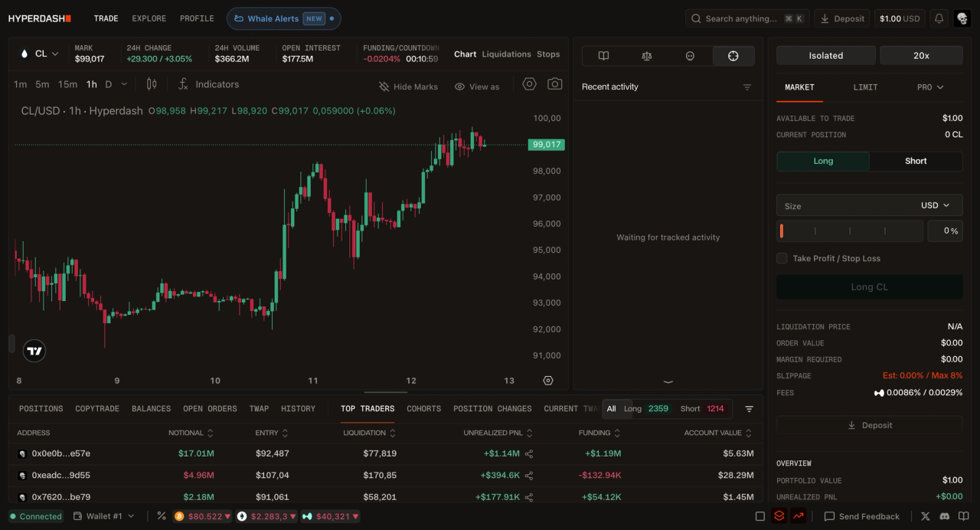Expand the timeframe dropdown after D

pos(124,84)
